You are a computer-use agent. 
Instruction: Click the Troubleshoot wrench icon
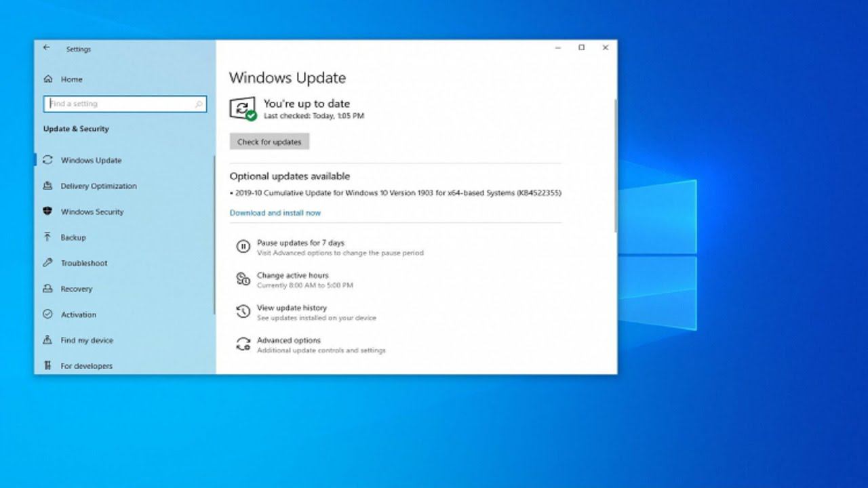[x=47, y=263]
